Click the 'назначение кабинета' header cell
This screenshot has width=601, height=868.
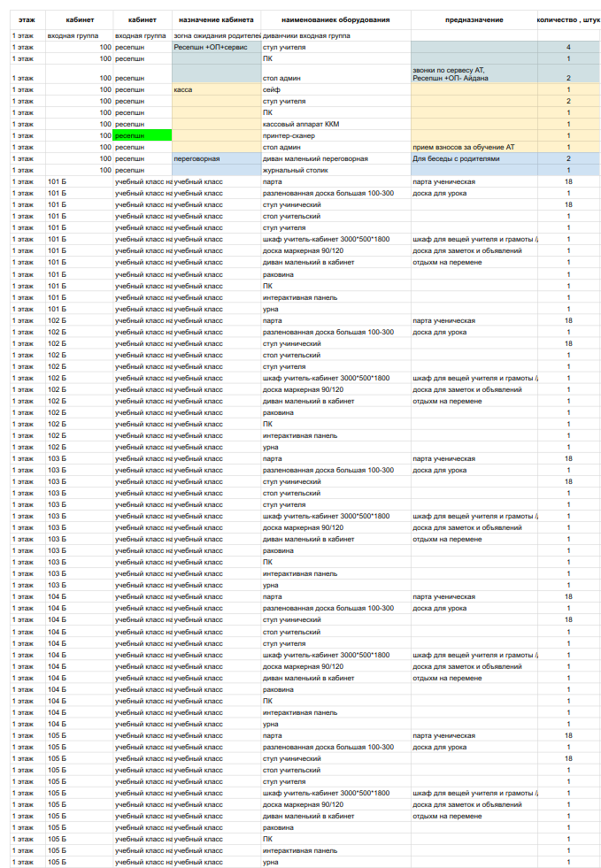[216, 20]
